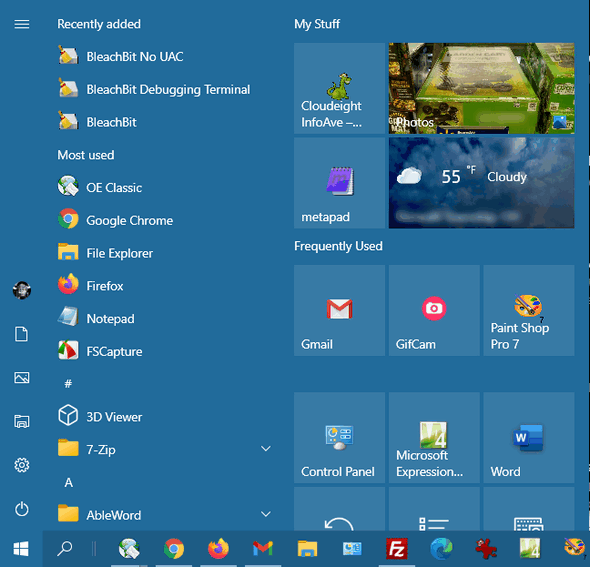The image size is (590, 567).
Task: Open OE Classic from the taskbar
Action: pyautogui.click(x=129, y=549)
